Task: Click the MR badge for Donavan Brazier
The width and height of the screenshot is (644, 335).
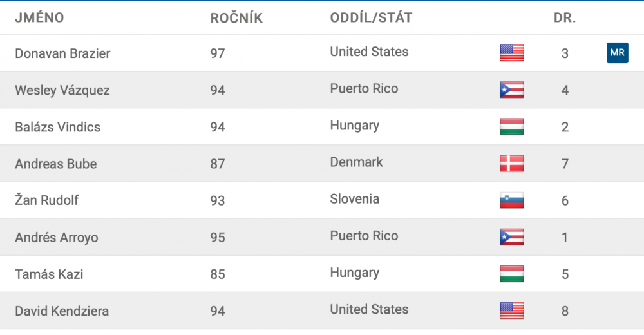Action: (x=617, y=53)
